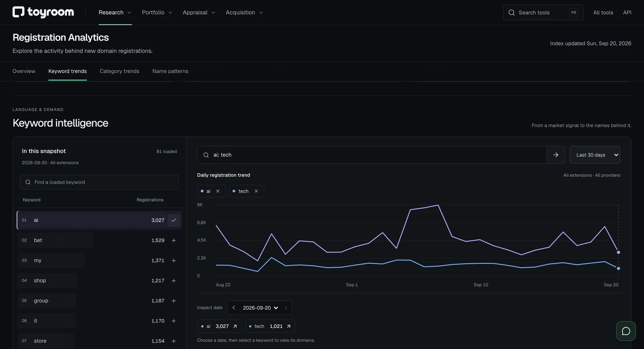644x349 pixels.
Task: Remove the tech keyword chip
Action: point(256,191)
